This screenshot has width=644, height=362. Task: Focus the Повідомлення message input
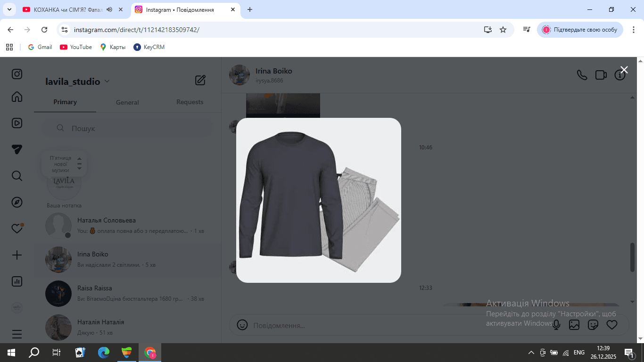click(396, 325)
